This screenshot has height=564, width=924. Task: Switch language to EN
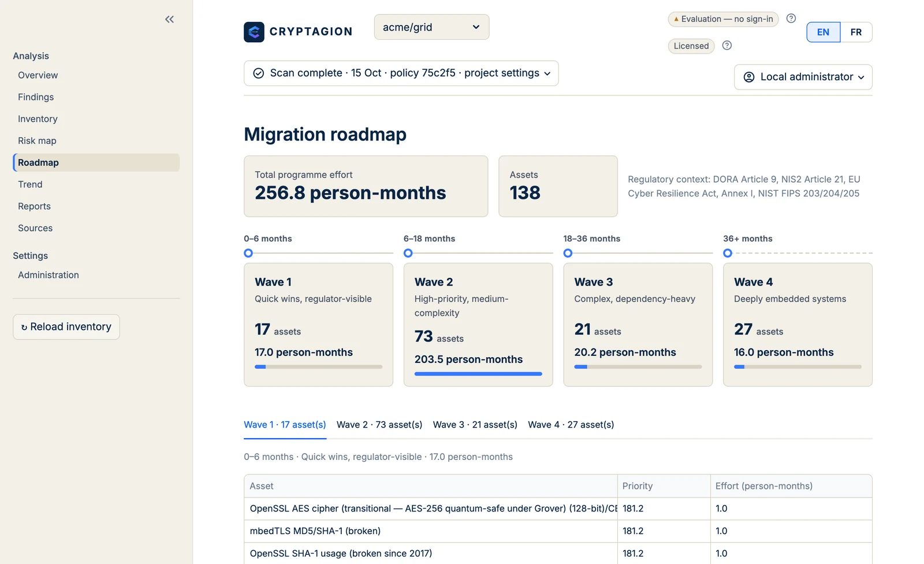point(824,32)
